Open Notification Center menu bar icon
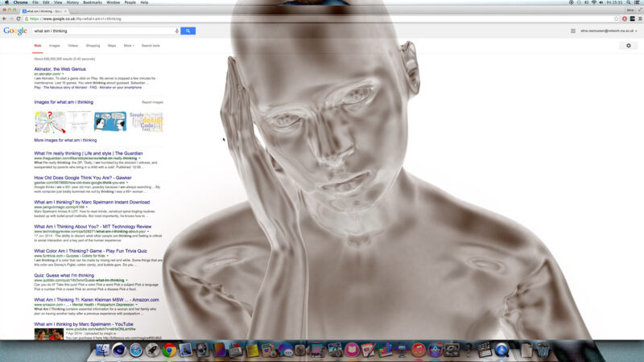644x362 pixels. coord(638,2)
